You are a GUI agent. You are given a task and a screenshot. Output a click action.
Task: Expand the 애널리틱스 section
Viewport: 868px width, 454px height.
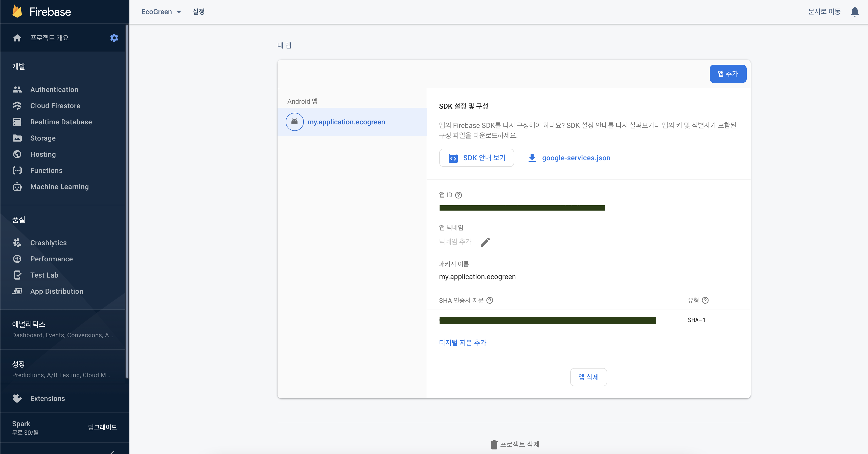[63, 329]
